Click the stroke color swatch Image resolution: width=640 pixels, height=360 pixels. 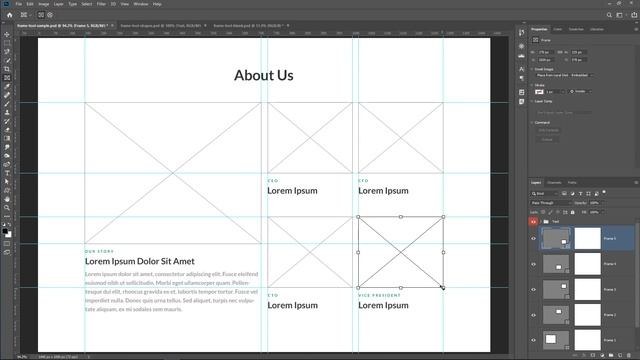[539, 91]
